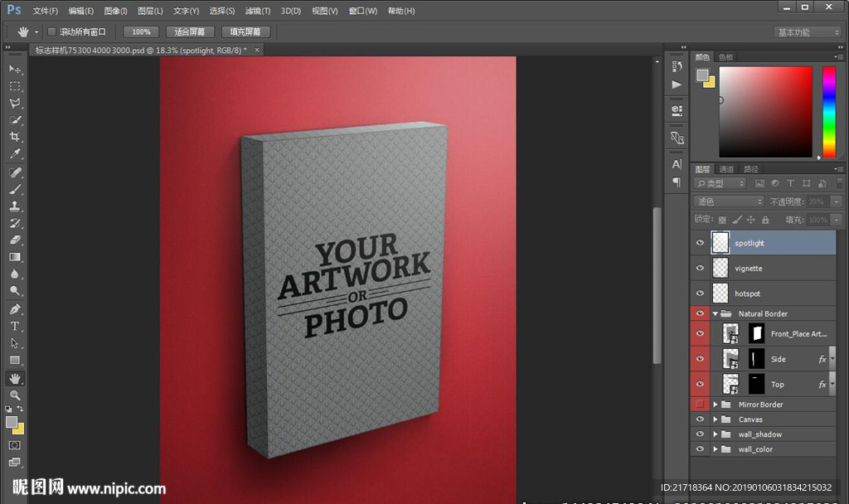
Task: Hide the Side layer
Action: pyautogui.click(x=700, y=358)
